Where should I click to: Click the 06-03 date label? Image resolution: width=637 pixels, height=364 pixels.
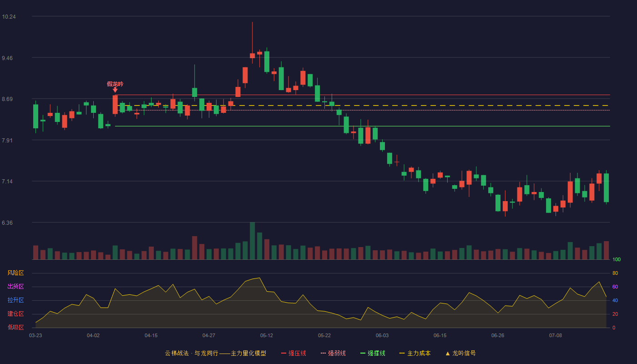382,335
